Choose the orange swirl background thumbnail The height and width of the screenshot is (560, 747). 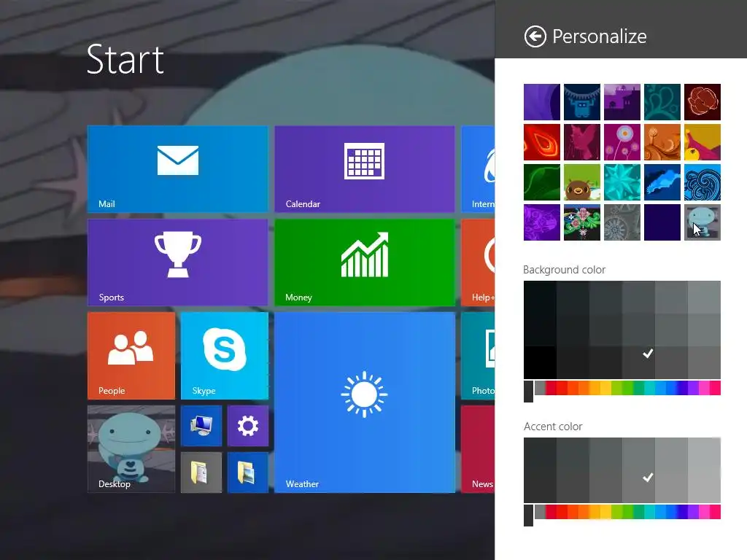tap(662, 142)
